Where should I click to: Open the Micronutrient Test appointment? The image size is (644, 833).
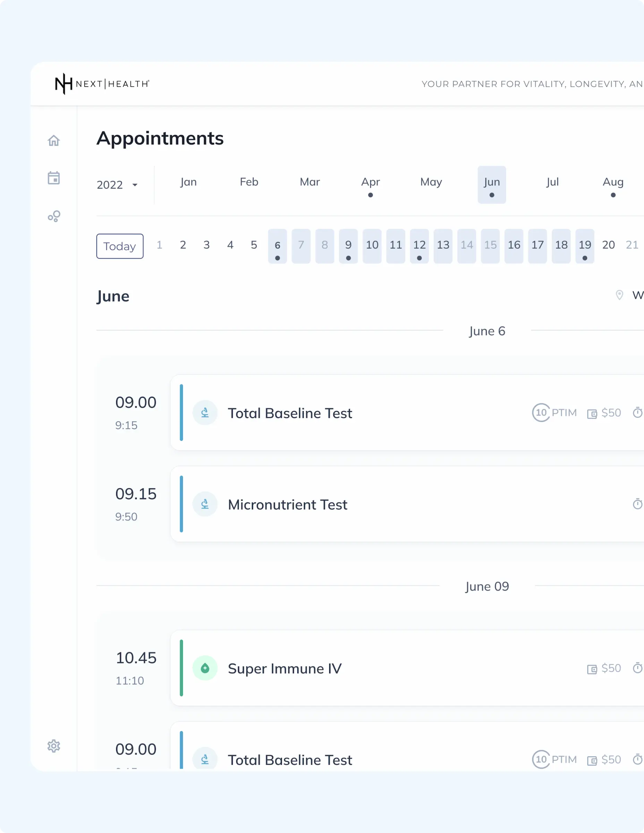407,504
